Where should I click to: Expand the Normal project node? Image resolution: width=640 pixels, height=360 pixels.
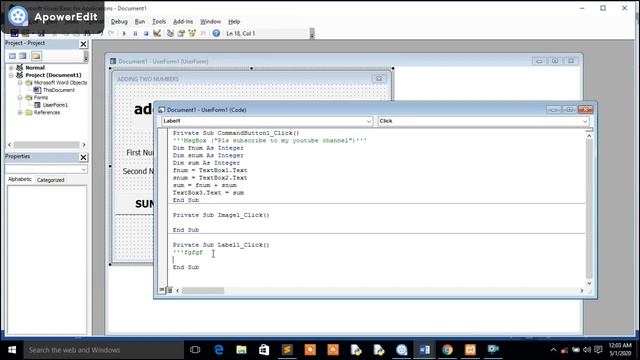(11, 68)
